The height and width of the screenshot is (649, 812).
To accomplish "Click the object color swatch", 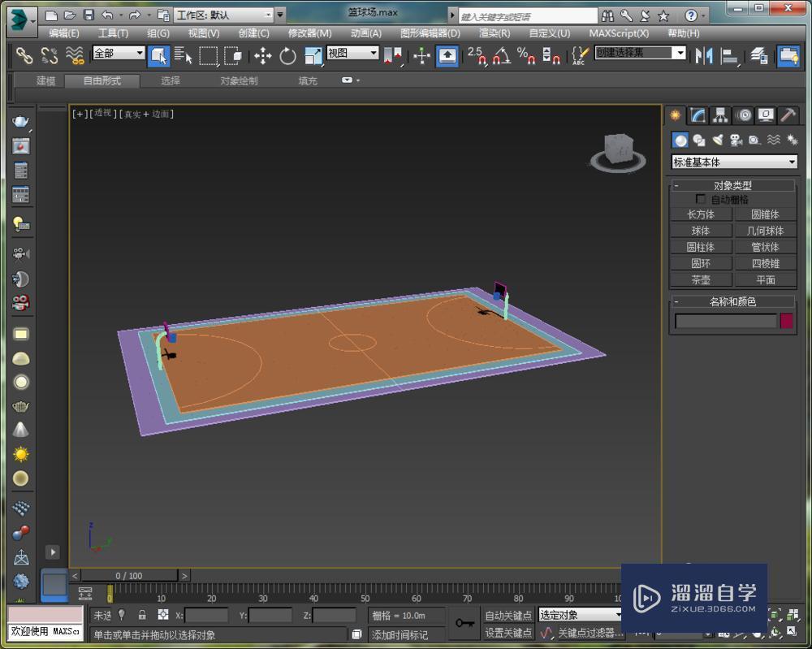I will (x=786, y=321).
